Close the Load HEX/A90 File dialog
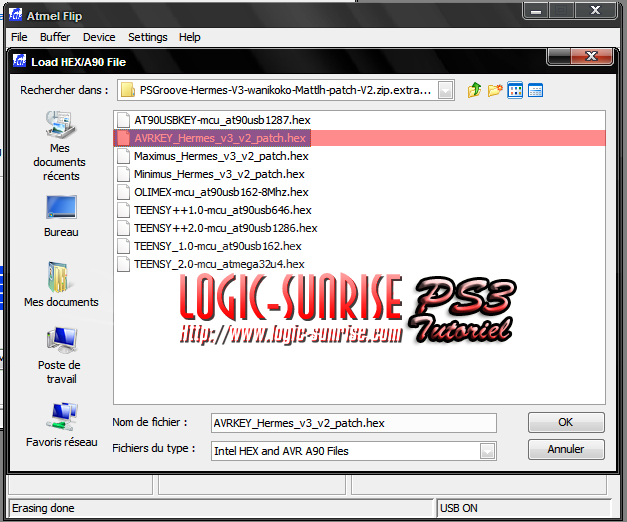 (x=591, y=56)
